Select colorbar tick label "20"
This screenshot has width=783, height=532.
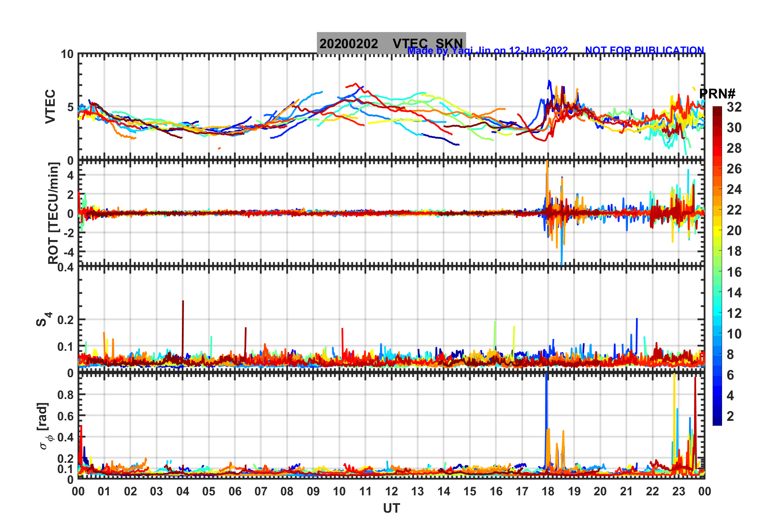[x=734, y=231]
